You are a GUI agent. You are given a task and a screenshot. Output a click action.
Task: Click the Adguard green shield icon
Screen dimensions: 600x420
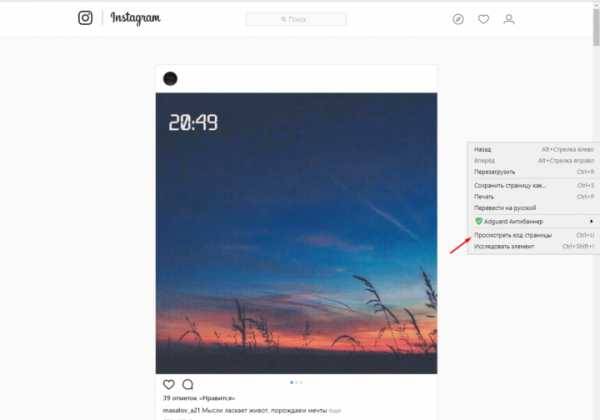[478, 221]
